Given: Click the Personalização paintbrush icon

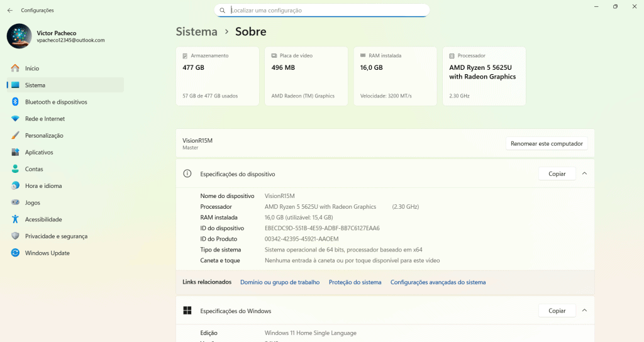Looking at the screenshot, I should click(x=15, y=136).
